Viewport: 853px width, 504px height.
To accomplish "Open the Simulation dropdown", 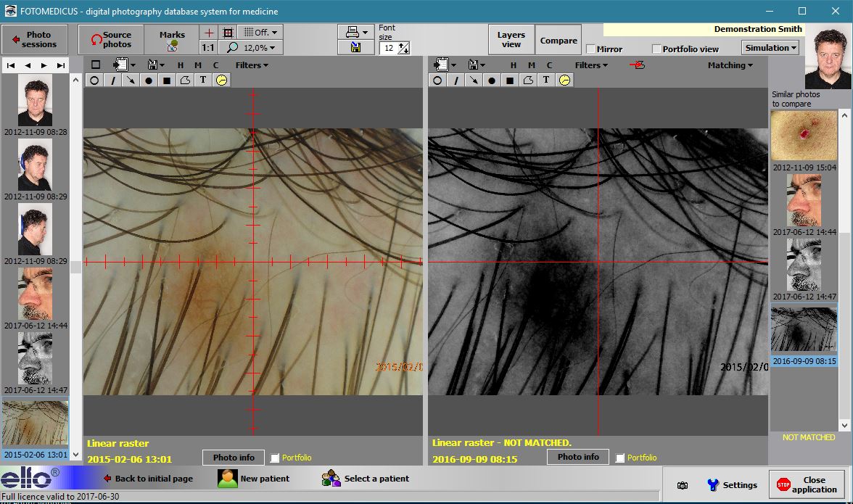I will (770, 48).
